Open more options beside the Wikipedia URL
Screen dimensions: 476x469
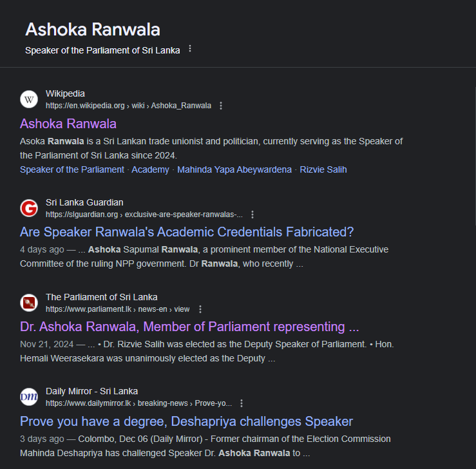click(221, 106)
